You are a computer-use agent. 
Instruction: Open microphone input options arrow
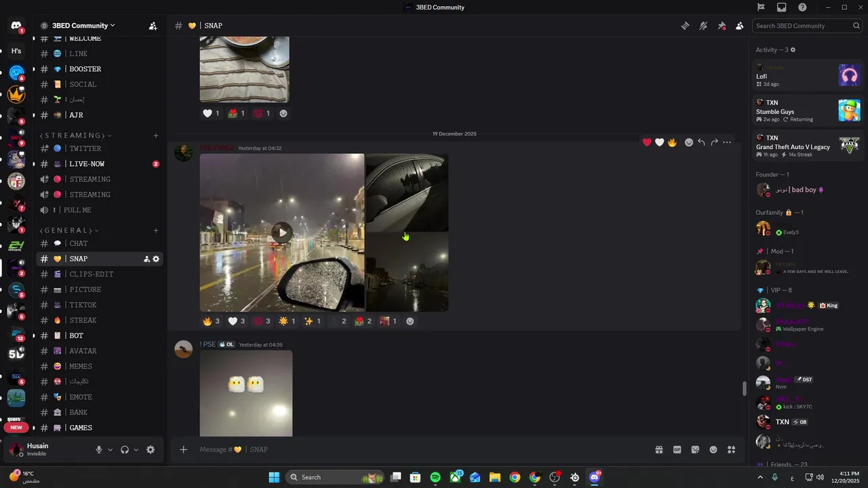click(x=111, y=449)
